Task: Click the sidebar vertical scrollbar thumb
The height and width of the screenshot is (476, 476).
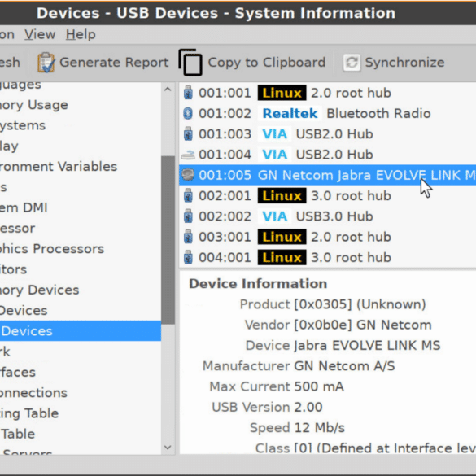Action: [168, 240]
